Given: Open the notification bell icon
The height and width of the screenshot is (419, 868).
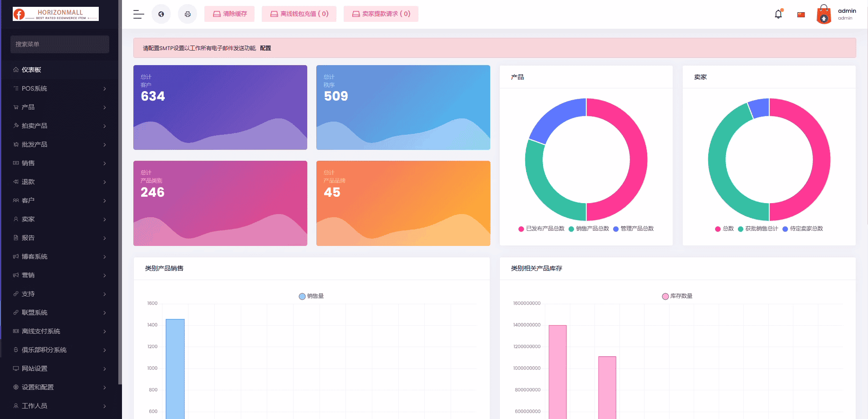Looking at the screenshot, I should click(x=778, y=14).
